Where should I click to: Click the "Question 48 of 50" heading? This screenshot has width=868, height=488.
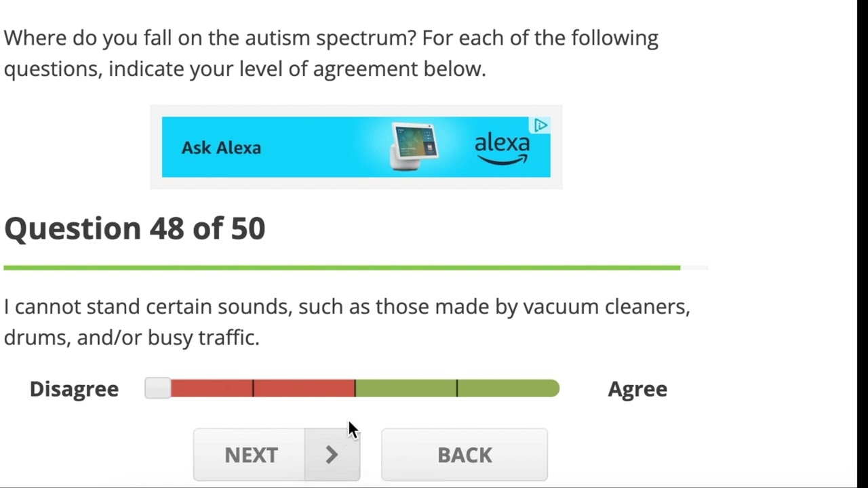[134, 228]
